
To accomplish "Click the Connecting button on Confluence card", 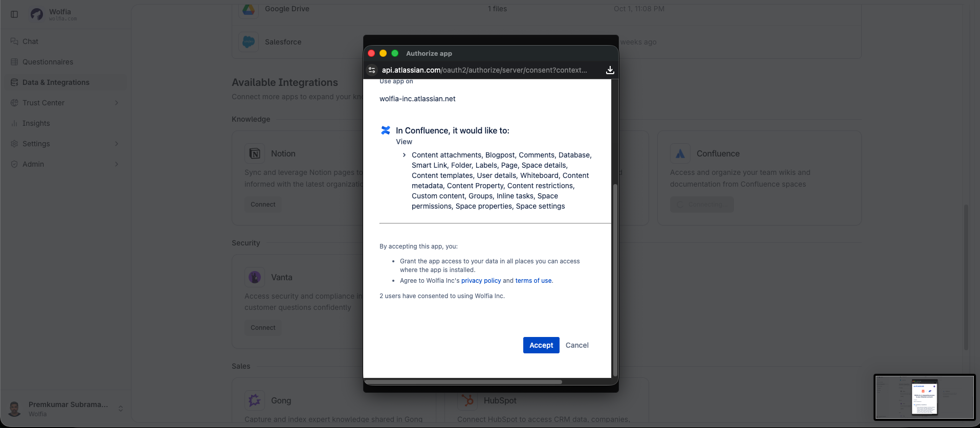I will [x=702, y=205].
